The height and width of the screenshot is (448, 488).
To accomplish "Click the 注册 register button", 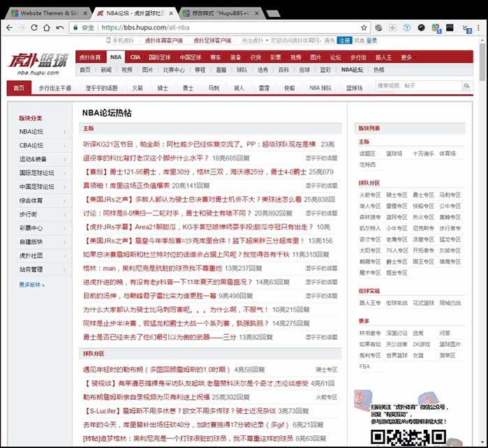I will tap(344, 40).
